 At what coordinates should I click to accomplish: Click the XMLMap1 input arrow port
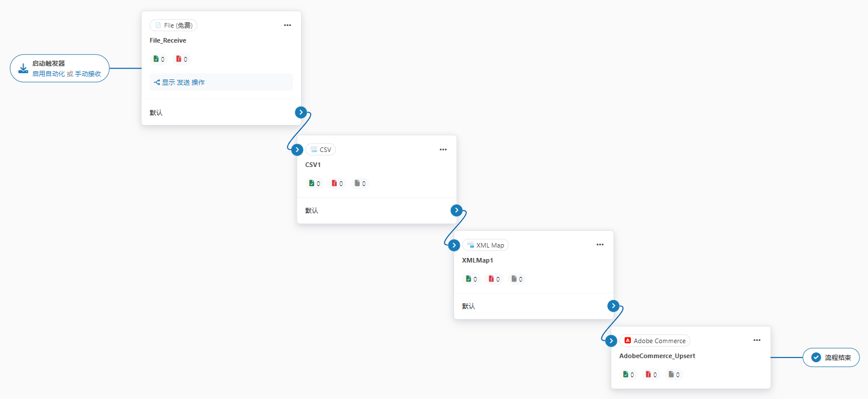[x=454, y=245]
